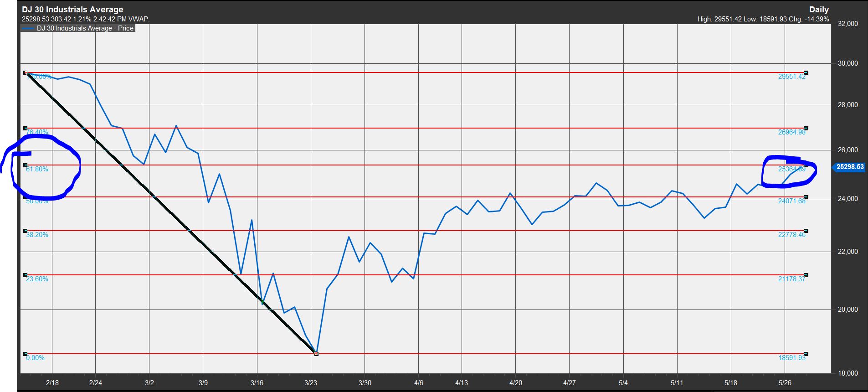Click the DJ 30 Industrials Average chart title
The height and width of the screenshot is (392, 868).
tap(72, 10)
